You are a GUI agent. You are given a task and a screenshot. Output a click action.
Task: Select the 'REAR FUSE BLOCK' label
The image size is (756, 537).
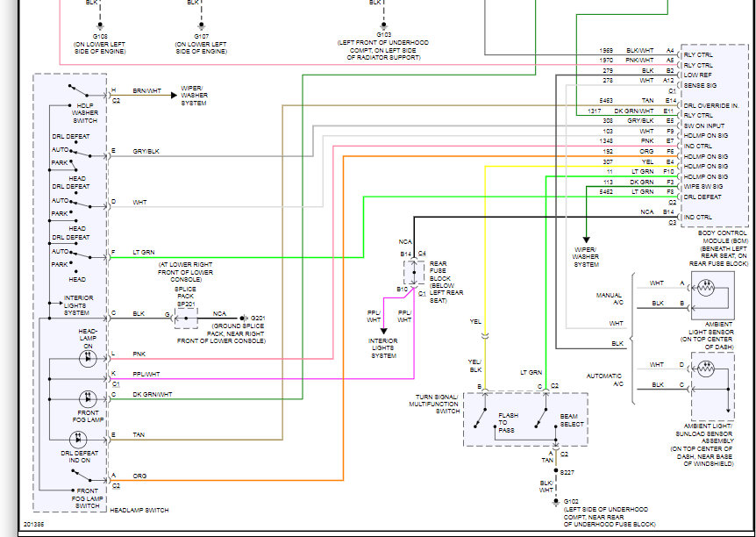click(439, 271)
